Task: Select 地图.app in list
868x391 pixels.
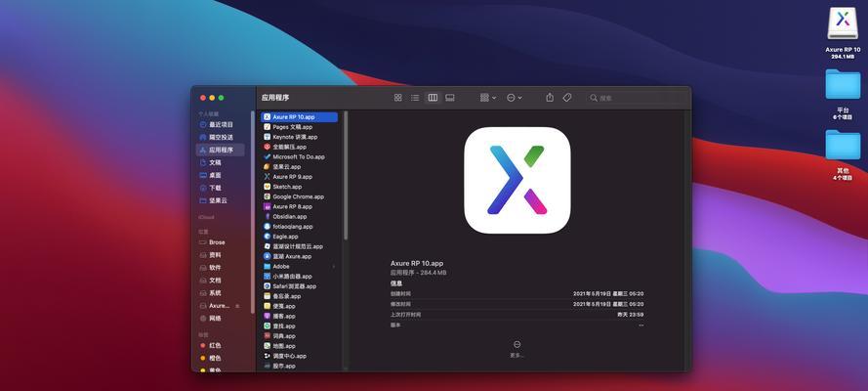Action: coord(300,346)
